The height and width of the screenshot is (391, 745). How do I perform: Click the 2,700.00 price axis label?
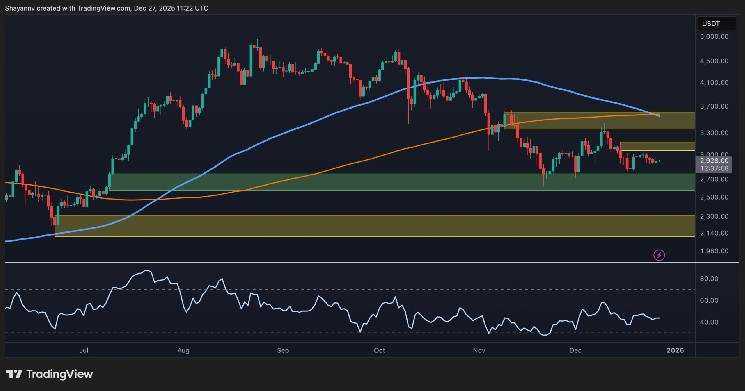coord(714,179)
